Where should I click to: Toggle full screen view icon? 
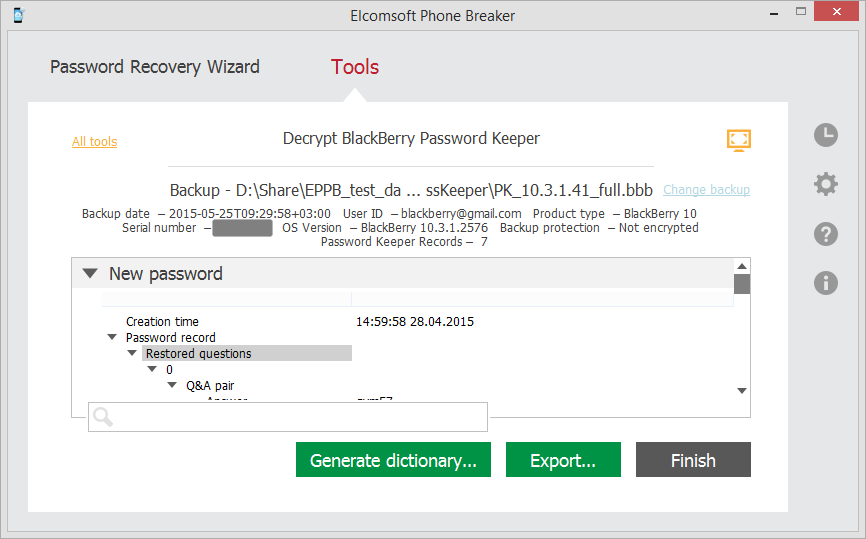click(x=738, y=140)
